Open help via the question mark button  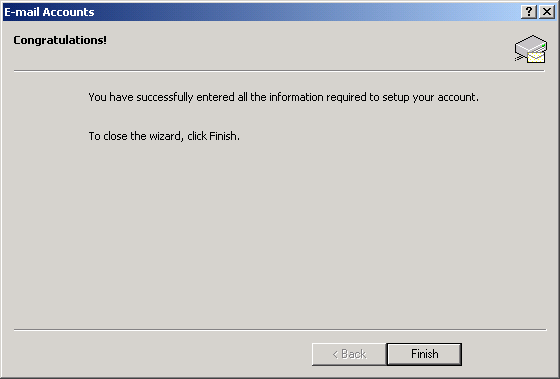[529, 12]
